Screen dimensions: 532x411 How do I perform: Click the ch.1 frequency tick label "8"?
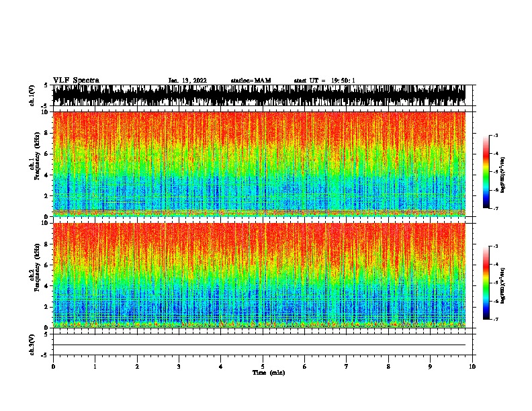pos(47,133)
